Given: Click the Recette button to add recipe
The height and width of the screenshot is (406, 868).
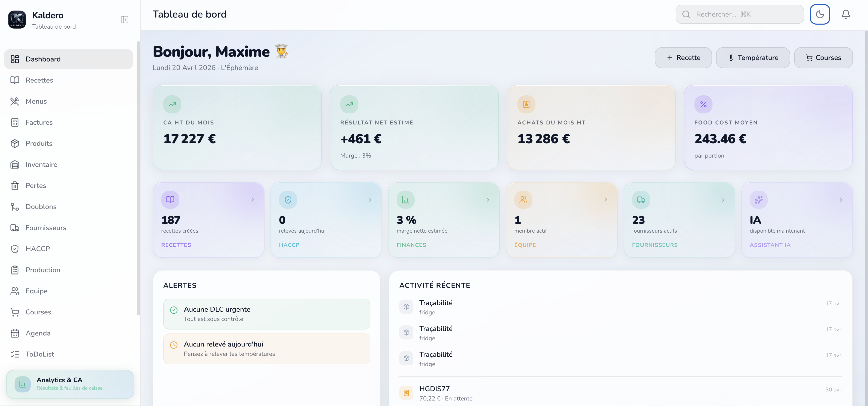Looking at the screenshot, I should pos(683,57).
